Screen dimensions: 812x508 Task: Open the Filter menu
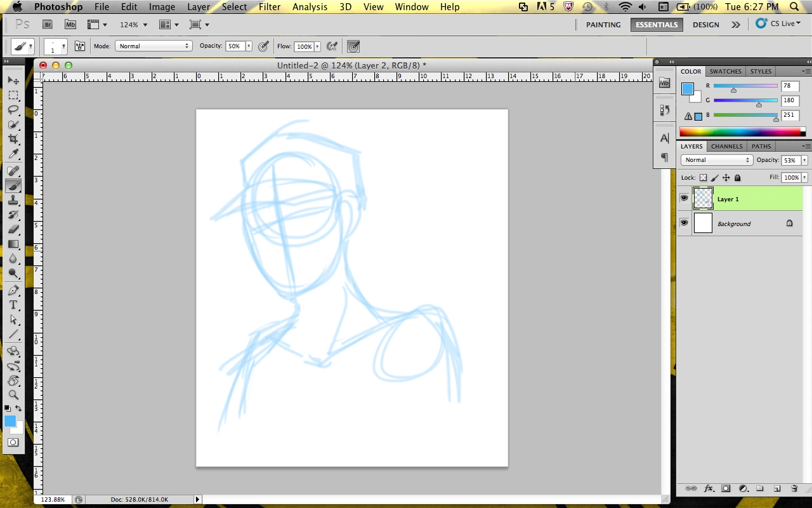pos(270,7)
